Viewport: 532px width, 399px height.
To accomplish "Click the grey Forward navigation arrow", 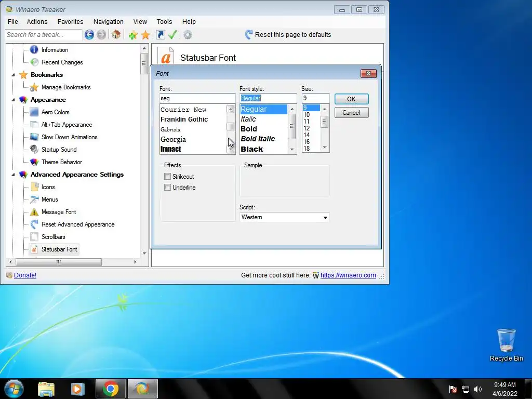I will pyautogui.click(x=101, y=35).
